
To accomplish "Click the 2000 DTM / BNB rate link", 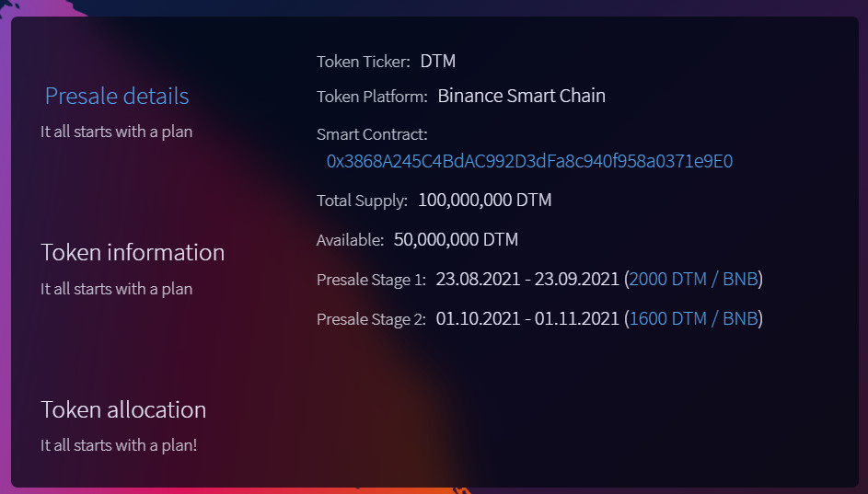I will pos(693,279).
